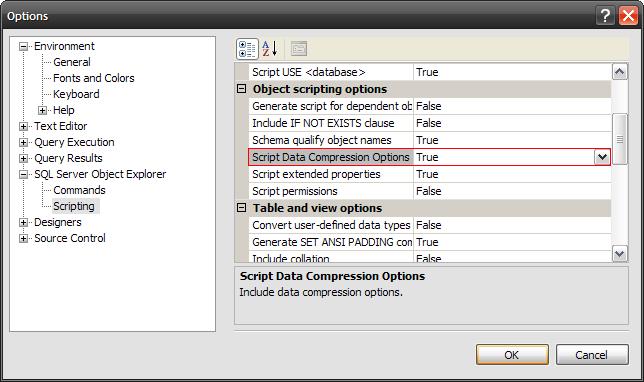Viewport: 644px width, 382px height.
Task: Select Script extended properties row
Action: click(430, 174)
